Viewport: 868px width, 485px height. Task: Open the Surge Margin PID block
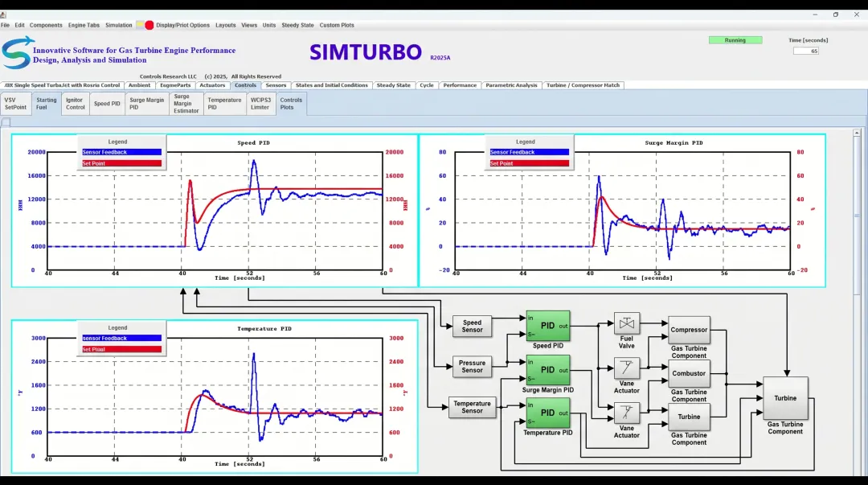(547, 370)
